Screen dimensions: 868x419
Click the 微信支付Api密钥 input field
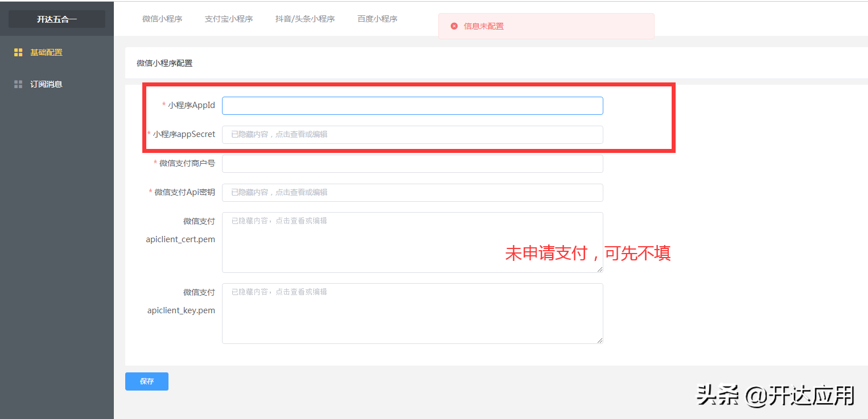point(413,193)
